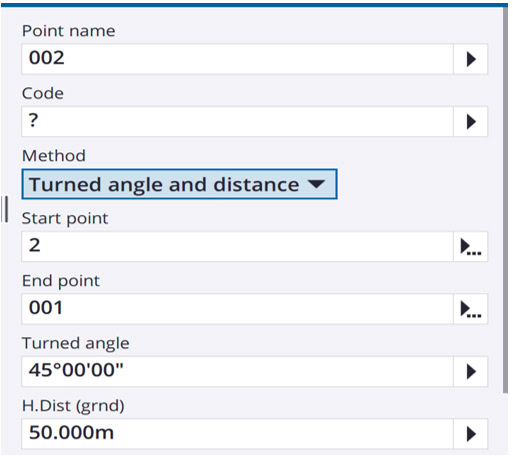Select the Start point field containing 2
513x466 pixels.
pos(239,249)
